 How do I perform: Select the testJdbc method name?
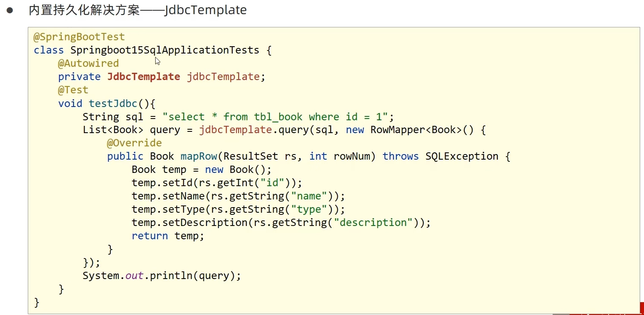[113, 103]
